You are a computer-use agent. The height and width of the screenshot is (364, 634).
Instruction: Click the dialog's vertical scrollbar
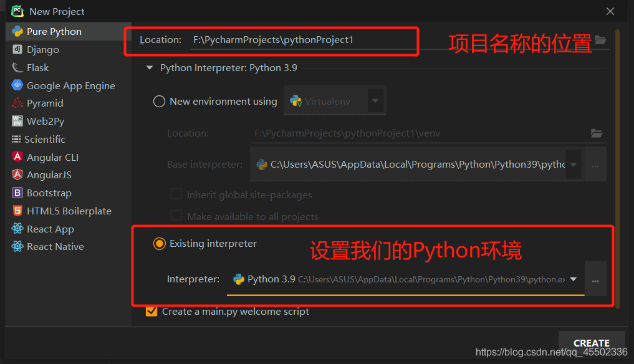coord(617,168)
